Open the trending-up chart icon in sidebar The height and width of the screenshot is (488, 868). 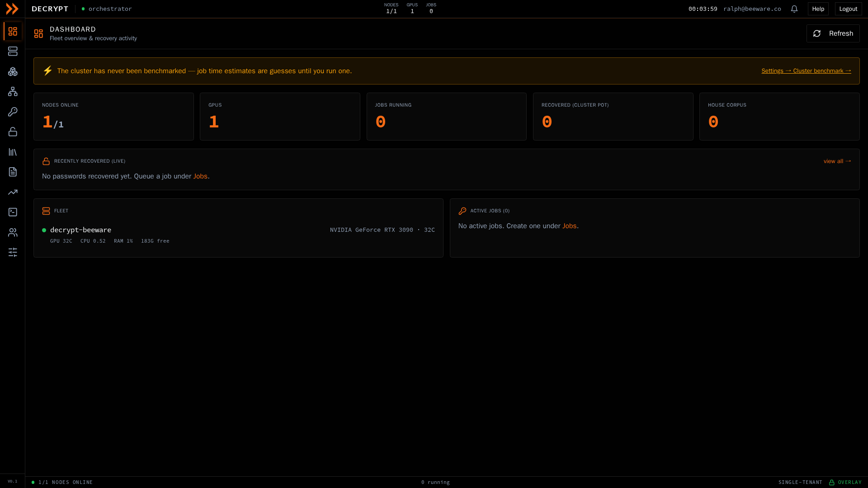click(x=13, y=192)
